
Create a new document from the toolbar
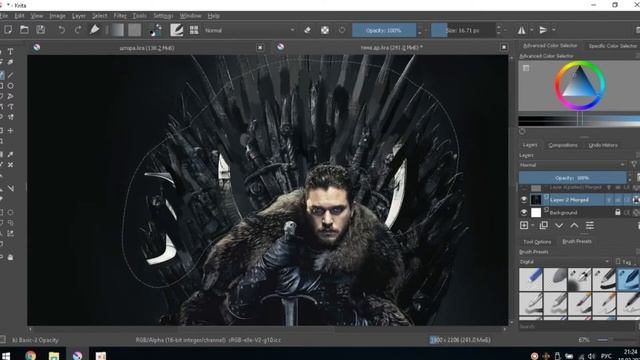click(x=8, y=30)
